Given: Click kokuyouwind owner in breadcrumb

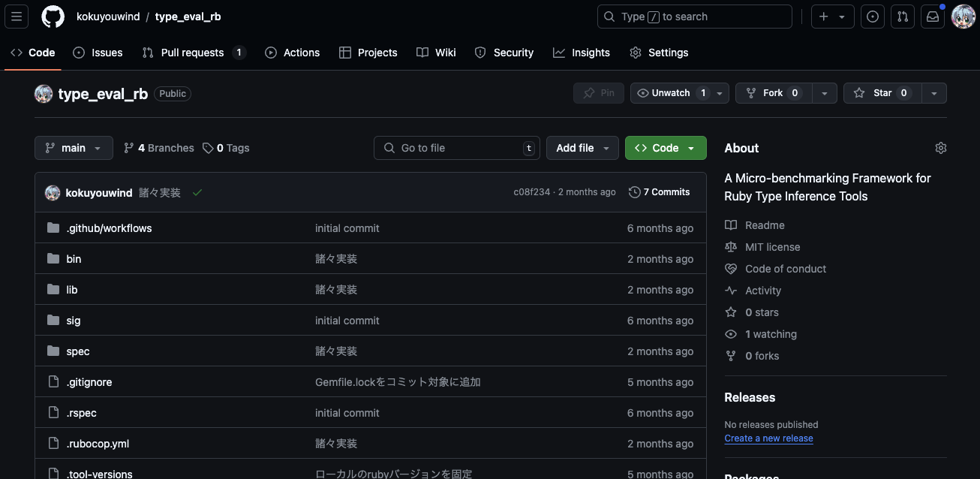Looking at the screenshot, I should [x=108, y=17].
